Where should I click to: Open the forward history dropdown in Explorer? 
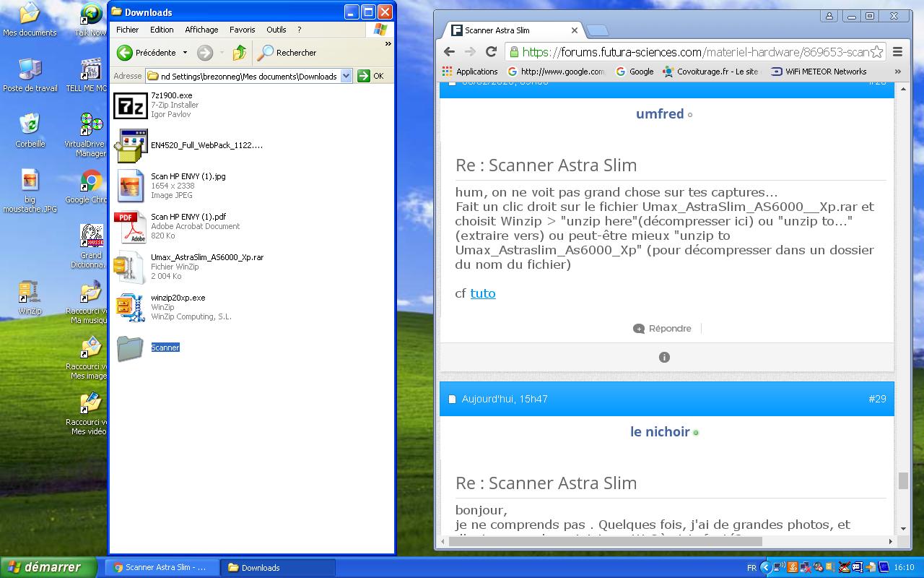click(222, 53)
